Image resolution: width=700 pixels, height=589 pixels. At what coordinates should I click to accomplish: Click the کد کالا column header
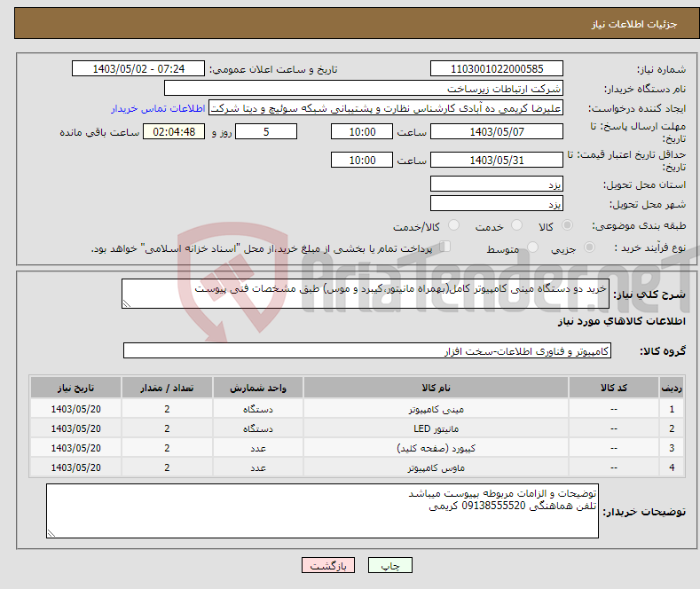[x=614, y=388]
